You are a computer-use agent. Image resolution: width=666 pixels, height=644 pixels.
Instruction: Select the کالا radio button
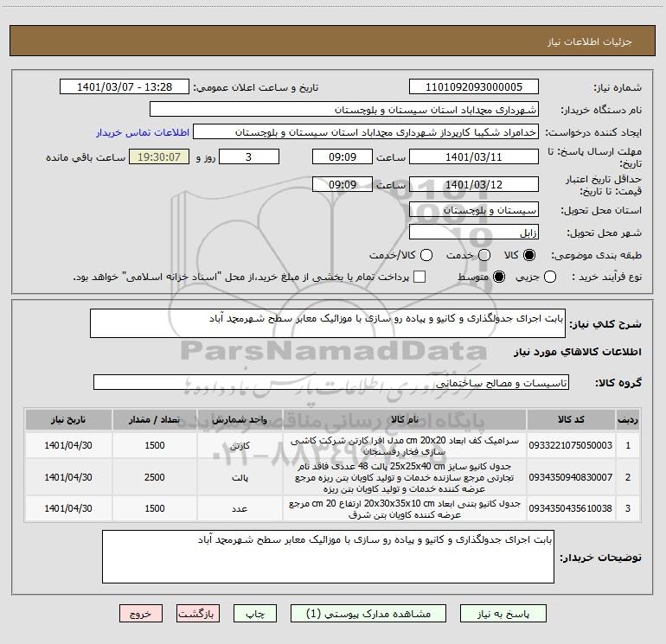click(529, 255)
